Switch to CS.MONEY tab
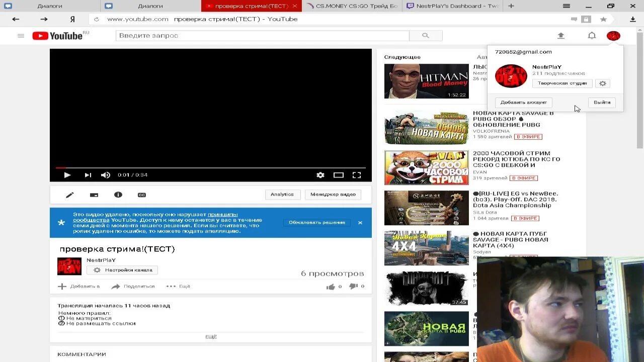644x362 pixels. pyautogui.click(x=352, y=6)
